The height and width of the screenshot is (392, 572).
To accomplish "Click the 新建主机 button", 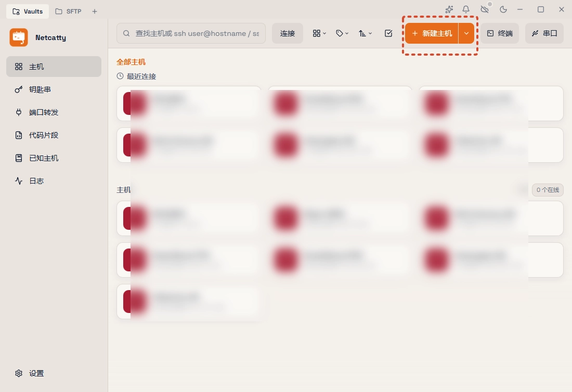I will pyautogui.click(x=432, y=33).
